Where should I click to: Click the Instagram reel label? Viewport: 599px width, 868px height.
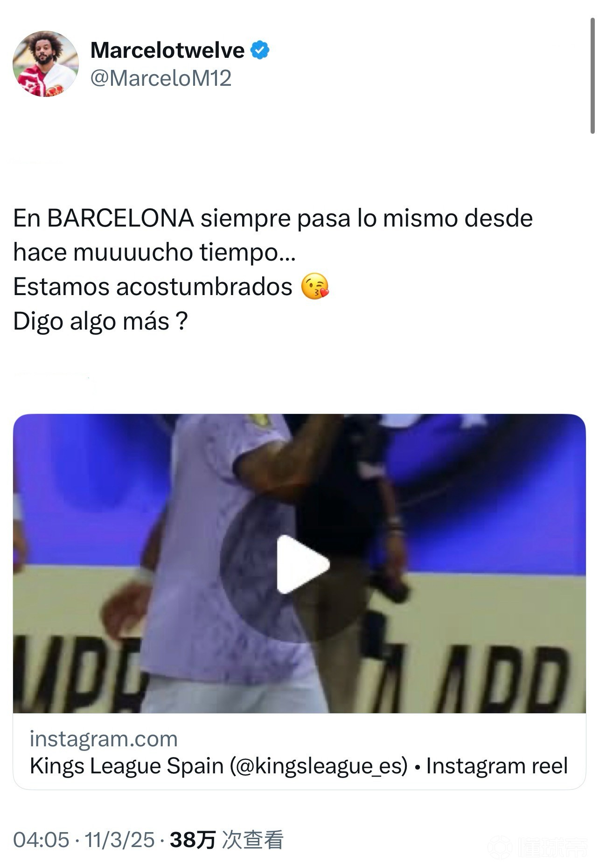497,766
